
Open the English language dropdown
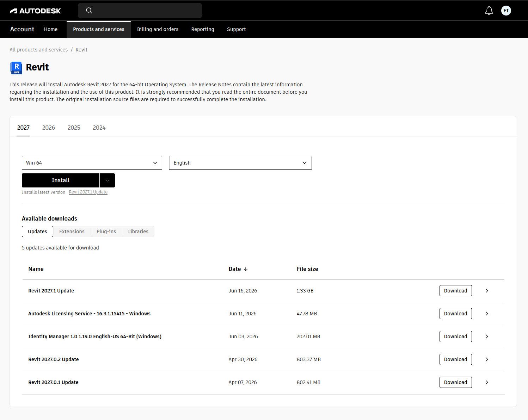point(240,163)
